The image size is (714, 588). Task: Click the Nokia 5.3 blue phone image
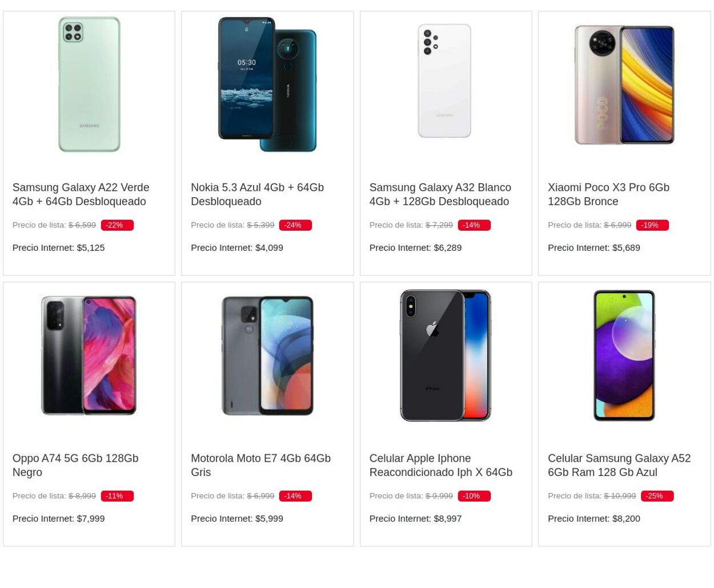[267, 84]
